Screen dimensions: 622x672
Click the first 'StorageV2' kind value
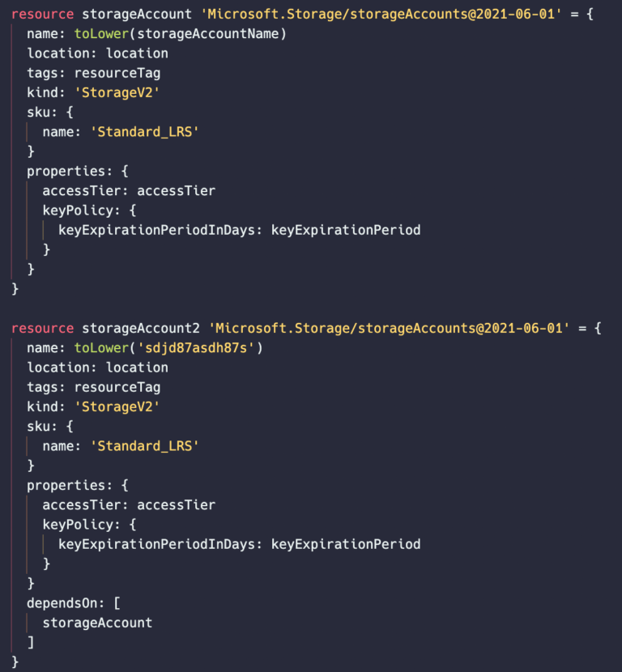tap(117, 92)
